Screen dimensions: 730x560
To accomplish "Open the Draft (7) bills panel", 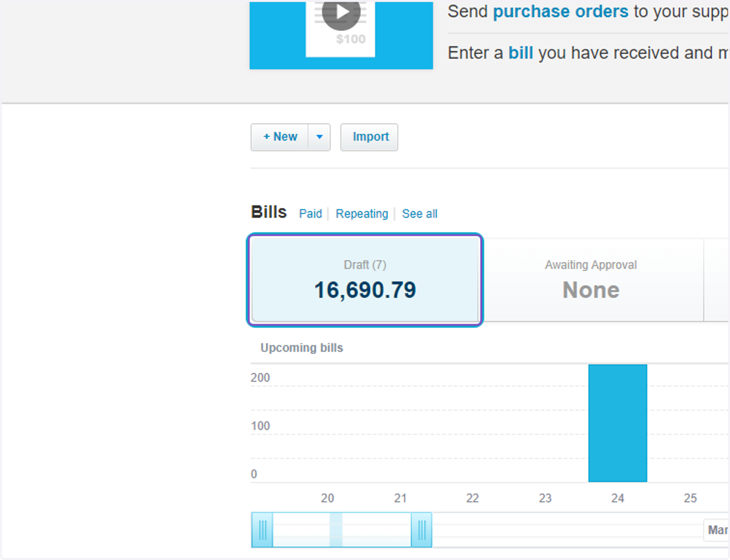I will click(x=365, y=280).
